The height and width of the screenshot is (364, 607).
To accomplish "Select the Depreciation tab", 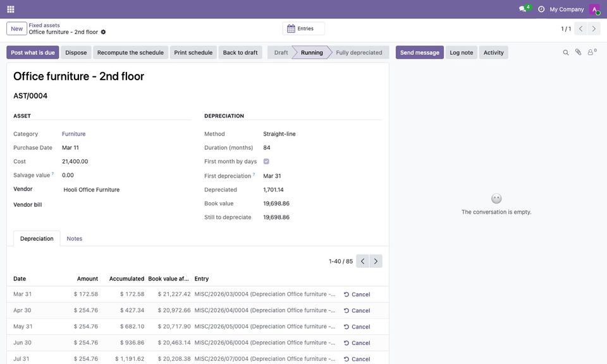I will click(x=37, y=239).
